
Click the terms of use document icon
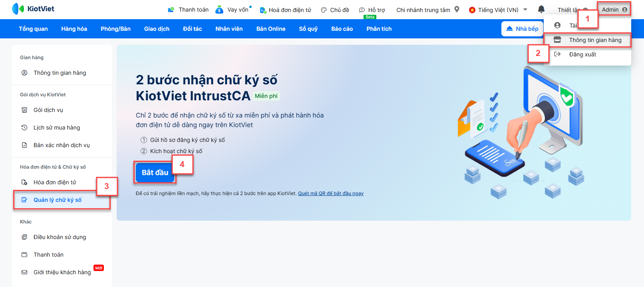coord(24,237)
